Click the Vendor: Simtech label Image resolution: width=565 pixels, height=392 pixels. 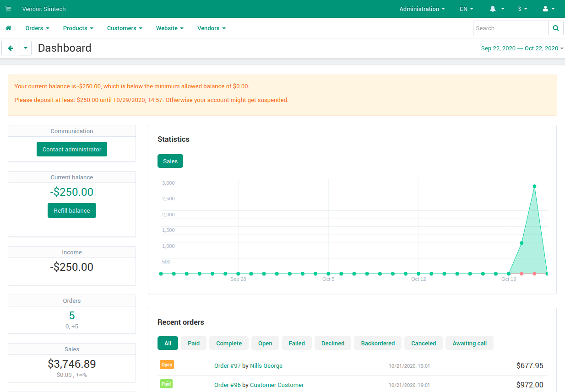pyautogui.click(x=44, y=9)
